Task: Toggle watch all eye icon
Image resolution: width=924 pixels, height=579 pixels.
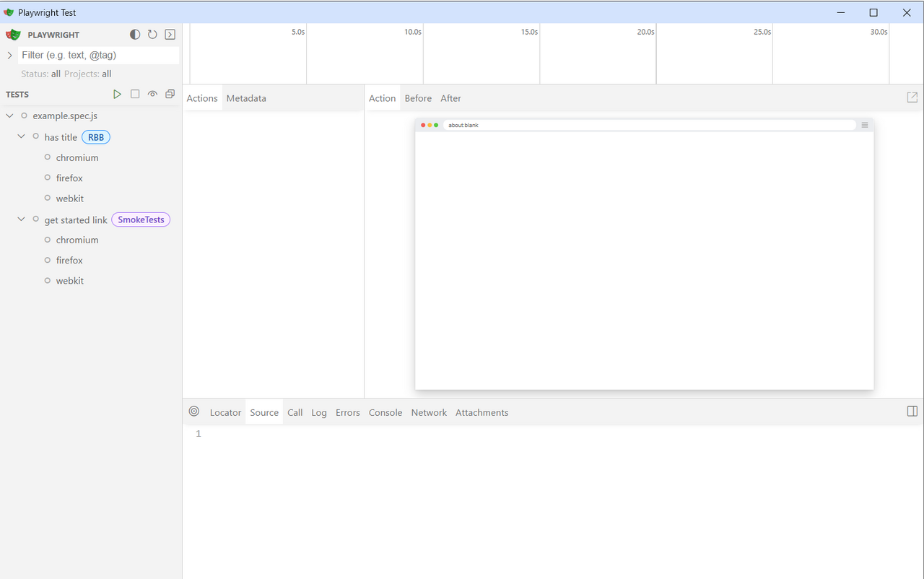Action: coord(152,94)
